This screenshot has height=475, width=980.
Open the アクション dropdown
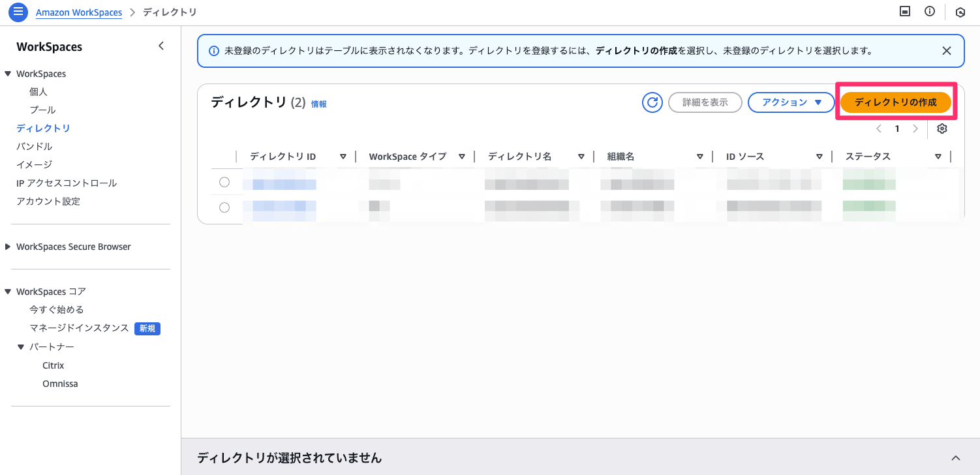791,102
